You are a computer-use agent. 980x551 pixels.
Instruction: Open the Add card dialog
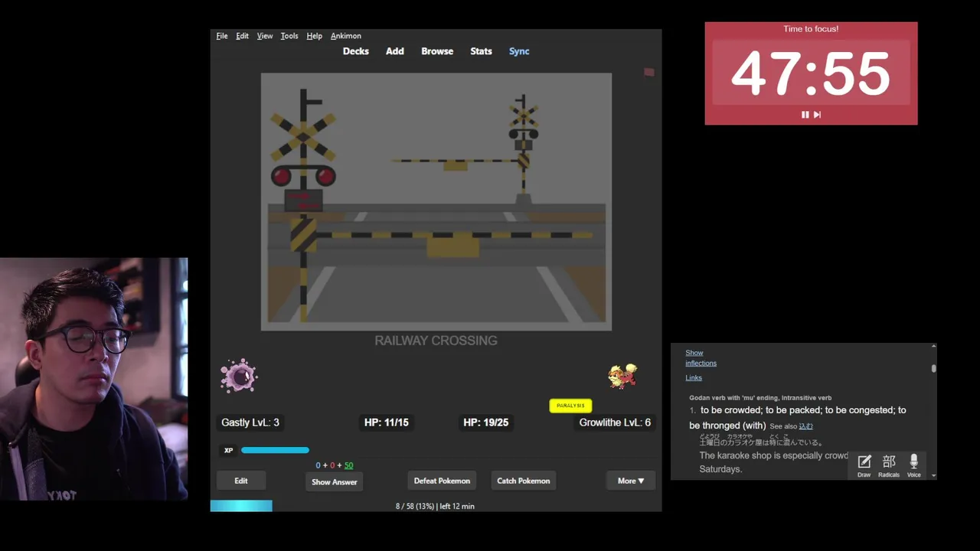pyautogui.click(x=395, y=51)
